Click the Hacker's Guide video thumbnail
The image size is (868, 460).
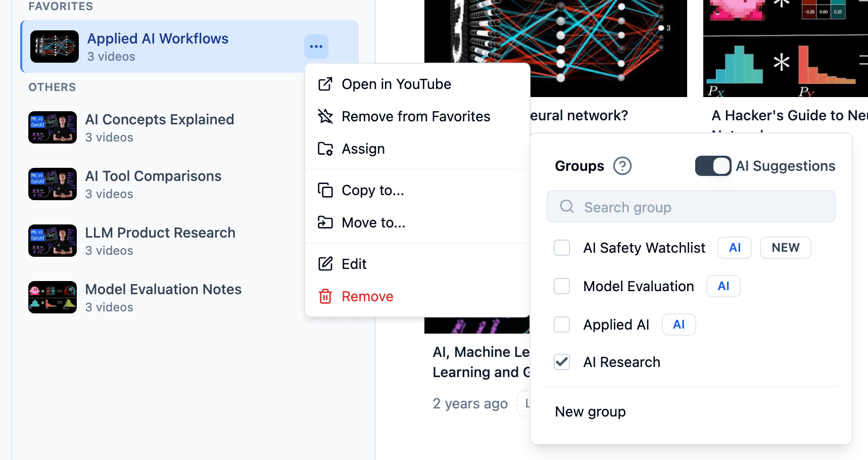pyautogui.click(x=786, y=49)
